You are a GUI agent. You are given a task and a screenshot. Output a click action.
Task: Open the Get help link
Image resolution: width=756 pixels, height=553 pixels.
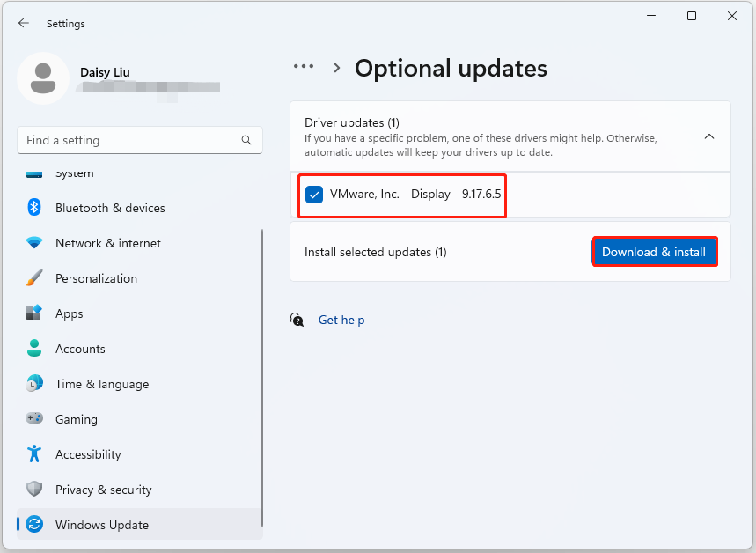(x=341, y=320)
